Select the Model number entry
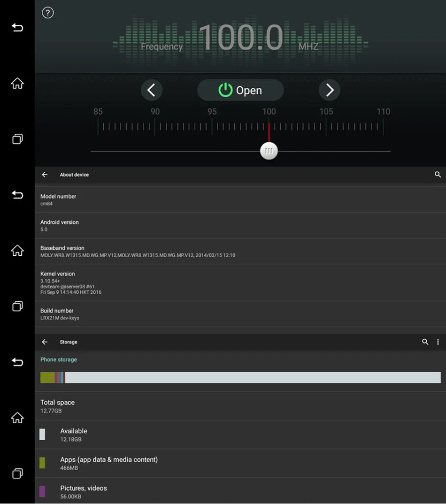 pos(240,199)
